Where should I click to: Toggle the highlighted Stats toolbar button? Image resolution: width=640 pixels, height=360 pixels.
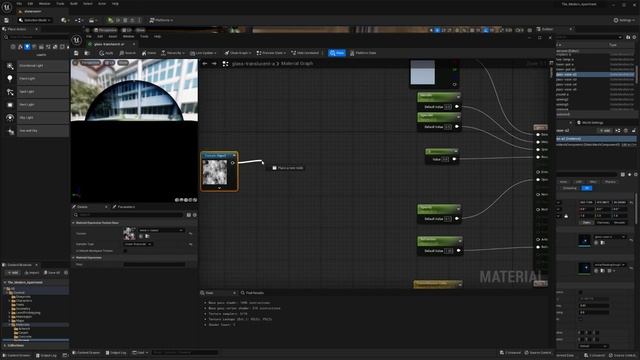tap(337, 53)
